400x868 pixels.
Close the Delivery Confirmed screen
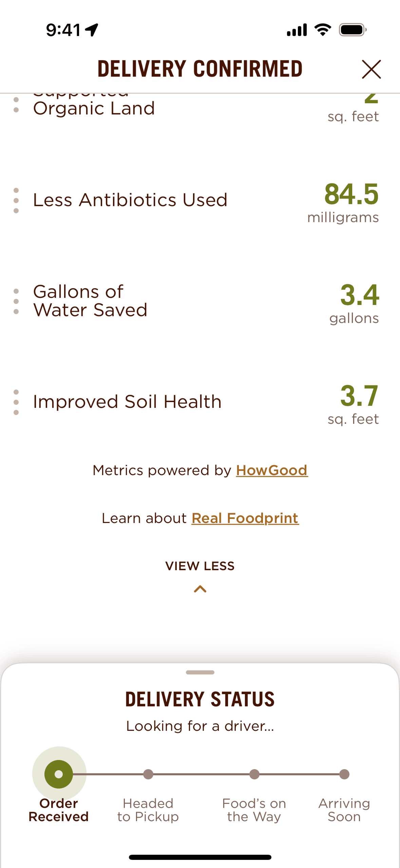point(371,69)
